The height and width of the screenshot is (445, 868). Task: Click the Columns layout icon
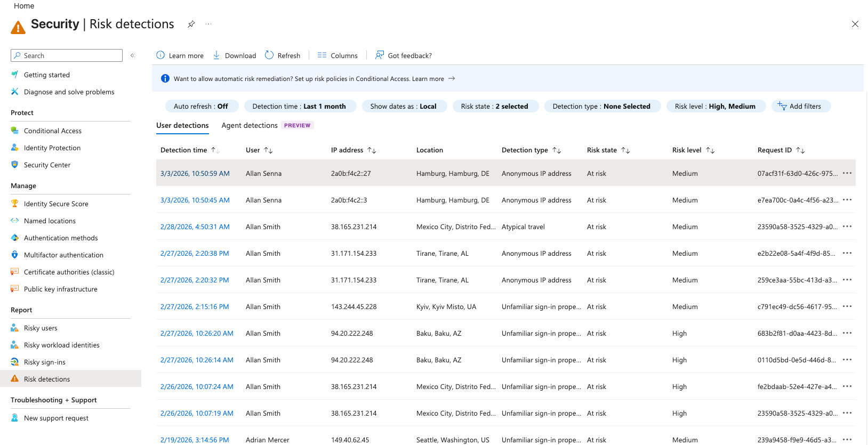(x=322, y=55)
